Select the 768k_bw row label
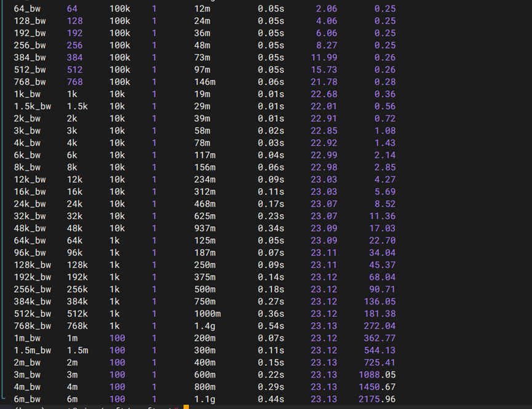The height and width of the screenshot is (409, 532). click(32, 326)
